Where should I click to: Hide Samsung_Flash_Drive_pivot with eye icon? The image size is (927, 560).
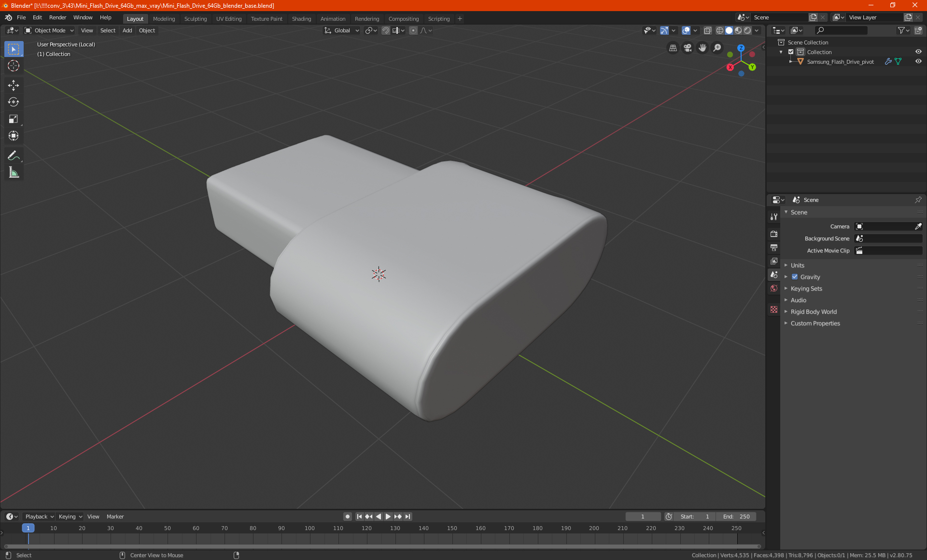[x=918, y=62]
